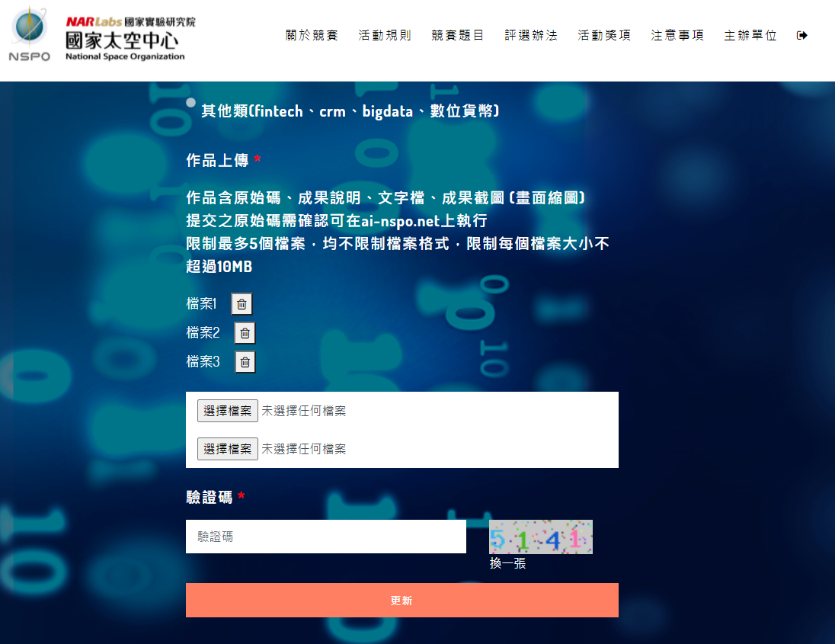Delete 檔案2 using its trash icon
Screen dimensions: 835x644
tap(245, 333)
